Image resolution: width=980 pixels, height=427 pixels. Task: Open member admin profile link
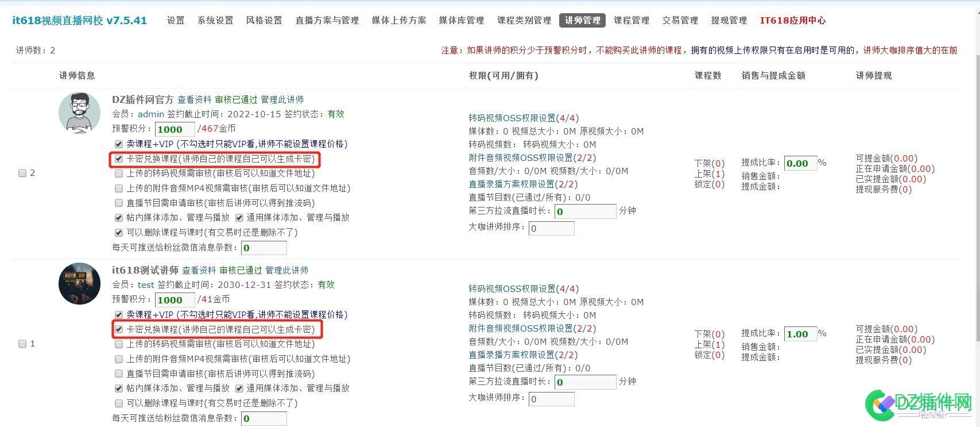[151, 114]
